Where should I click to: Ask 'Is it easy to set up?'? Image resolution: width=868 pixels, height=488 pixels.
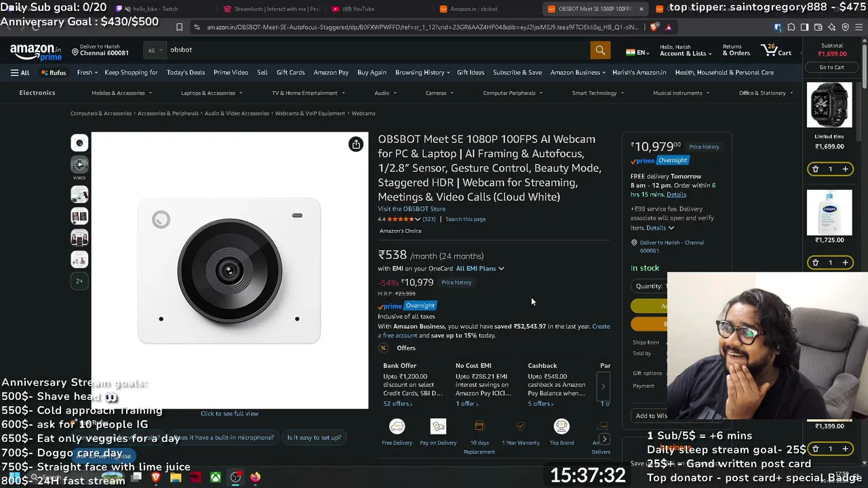pos(314,438)
